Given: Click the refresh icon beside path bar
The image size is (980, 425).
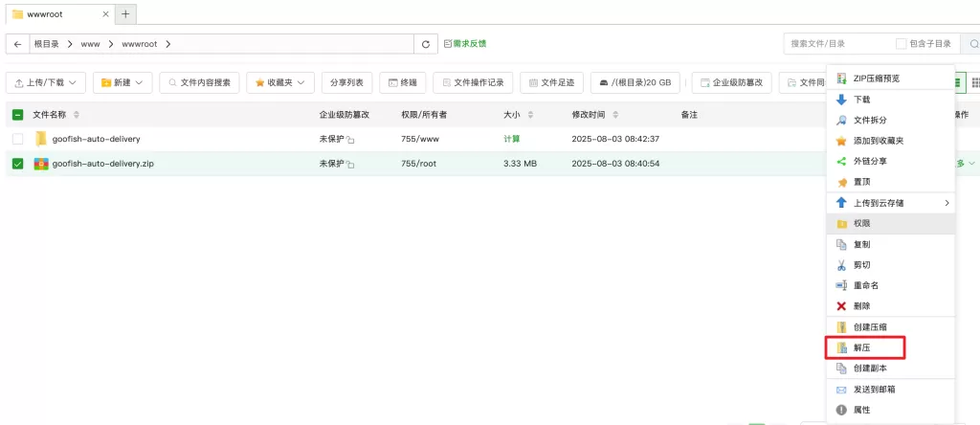Looking at the screenshot, I should [x=426, y=44].
